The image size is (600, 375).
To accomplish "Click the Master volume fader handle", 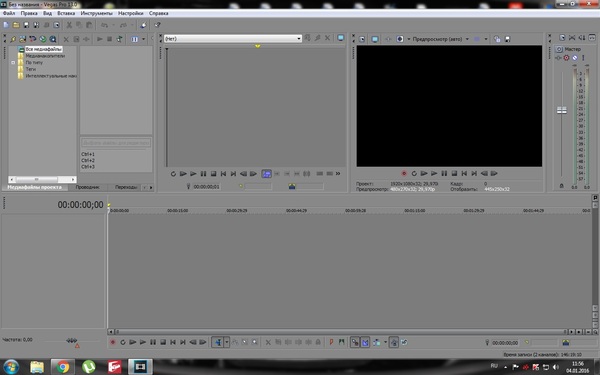I will [x=561, y=110].
